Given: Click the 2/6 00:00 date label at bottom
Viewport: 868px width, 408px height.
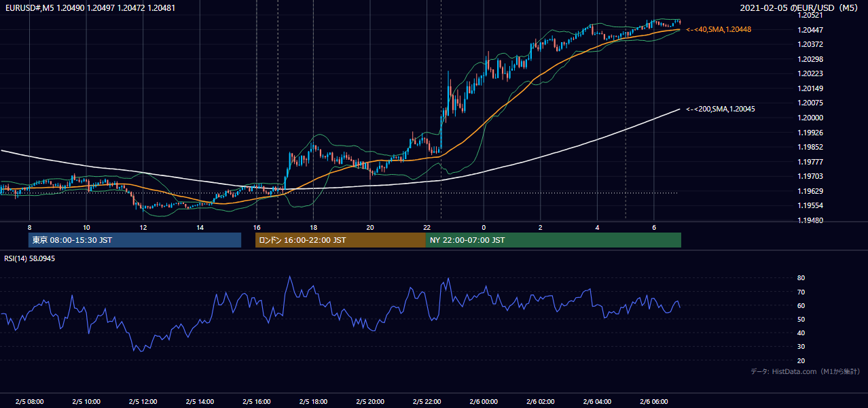Looking at the screenshot, I should [x=484, y=402].
